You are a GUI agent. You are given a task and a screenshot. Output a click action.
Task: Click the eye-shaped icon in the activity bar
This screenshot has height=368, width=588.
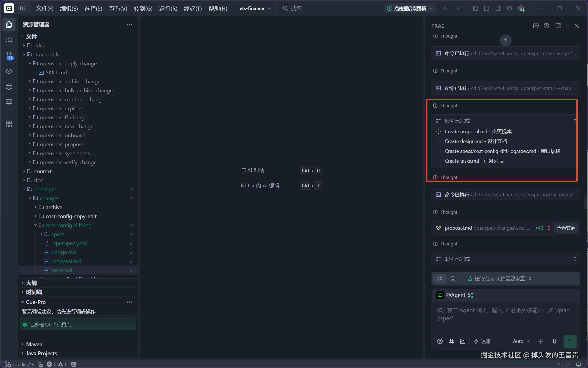pyautogui.click(x=9, y=71)
